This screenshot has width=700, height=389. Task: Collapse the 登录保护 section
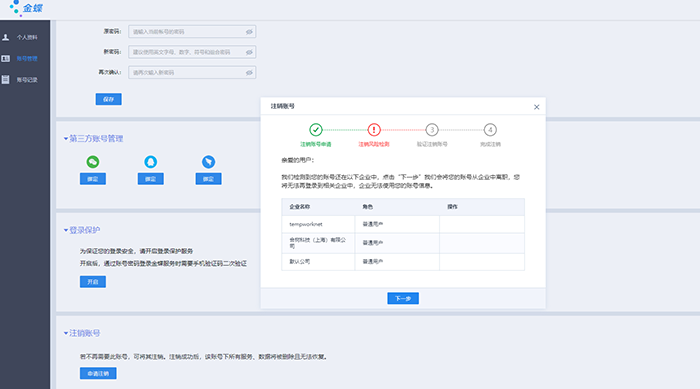pyautogui.click(x=82, y=230)
